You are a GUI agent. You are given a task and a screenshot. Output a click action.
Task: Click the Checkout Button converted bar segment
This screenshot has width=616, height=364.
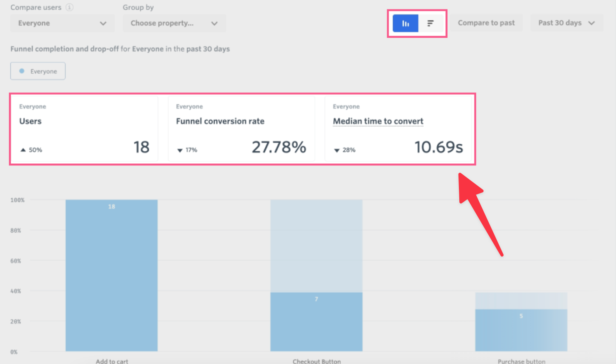[316, 322]
